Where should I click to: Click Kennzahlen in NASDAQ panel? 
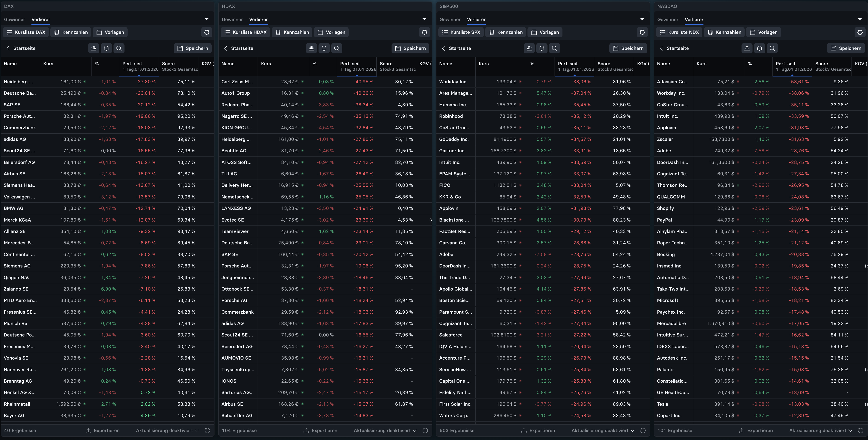tap(724, 32)
